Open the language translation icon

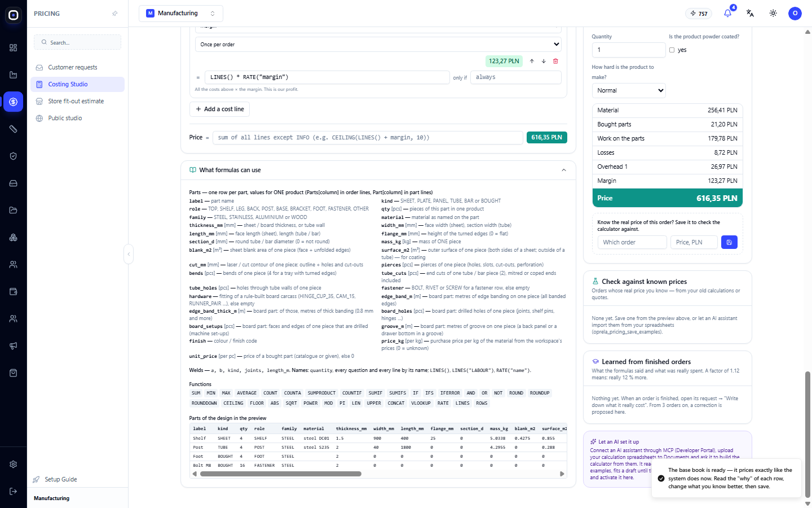[x=750, y=14]
